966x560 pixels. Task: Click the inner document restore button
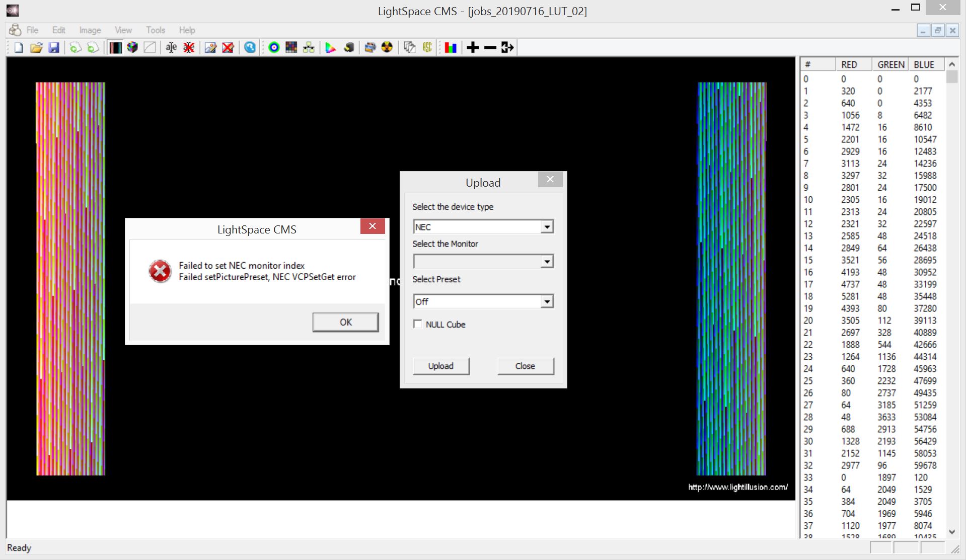pos(938,31)
